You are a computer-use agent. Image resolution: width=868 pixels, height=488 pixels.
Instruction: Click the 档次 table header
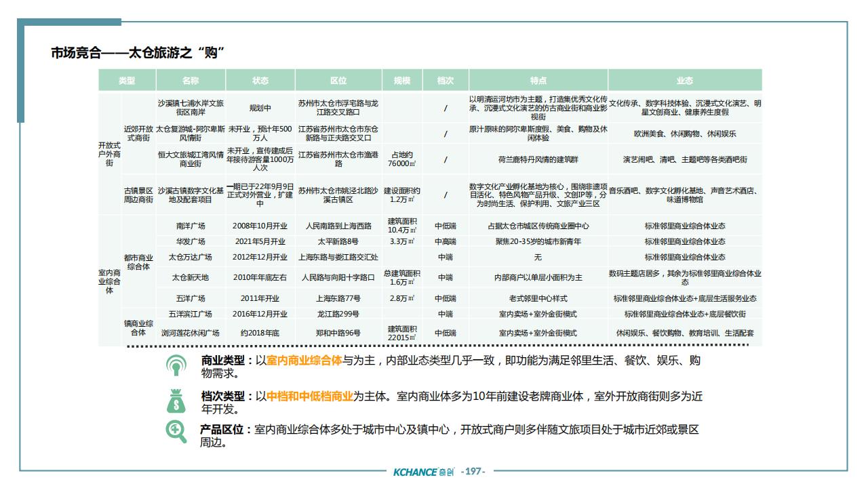(446, 81)
